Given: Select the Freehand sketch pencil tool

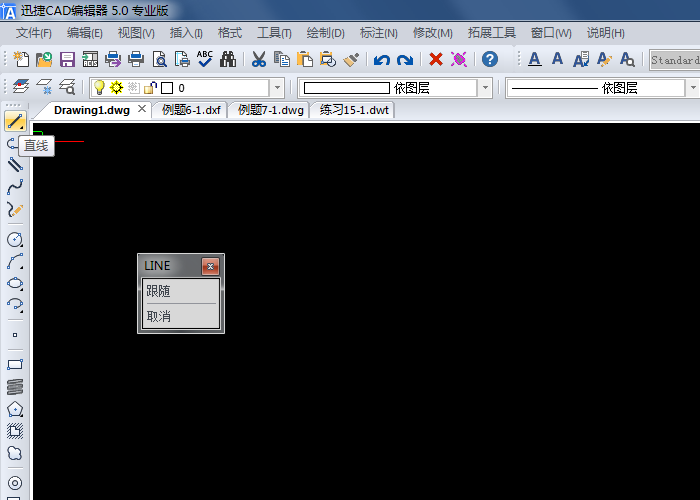Looking at the screenshot, I should (15, 209).
